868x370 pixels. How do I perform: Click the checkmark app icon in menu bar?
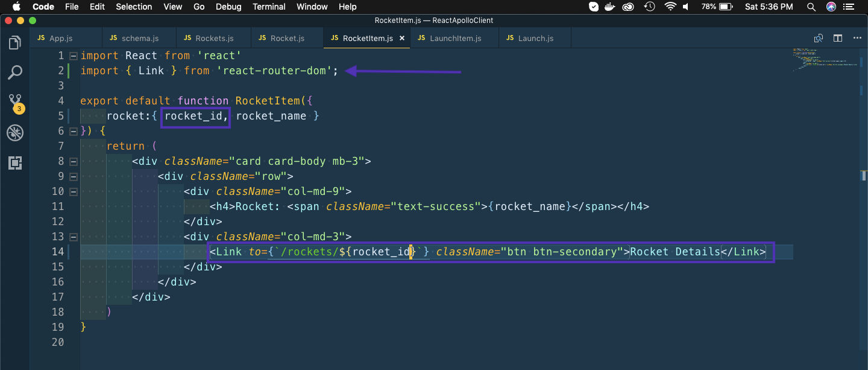[594, 7]
